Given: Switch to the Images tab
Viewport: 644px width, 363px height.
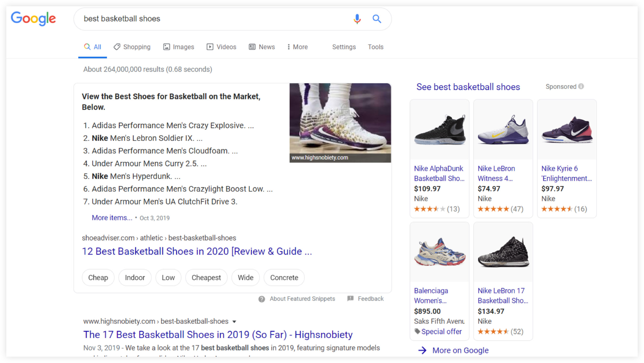Looking at the screenshot, I should coord(179,47).
